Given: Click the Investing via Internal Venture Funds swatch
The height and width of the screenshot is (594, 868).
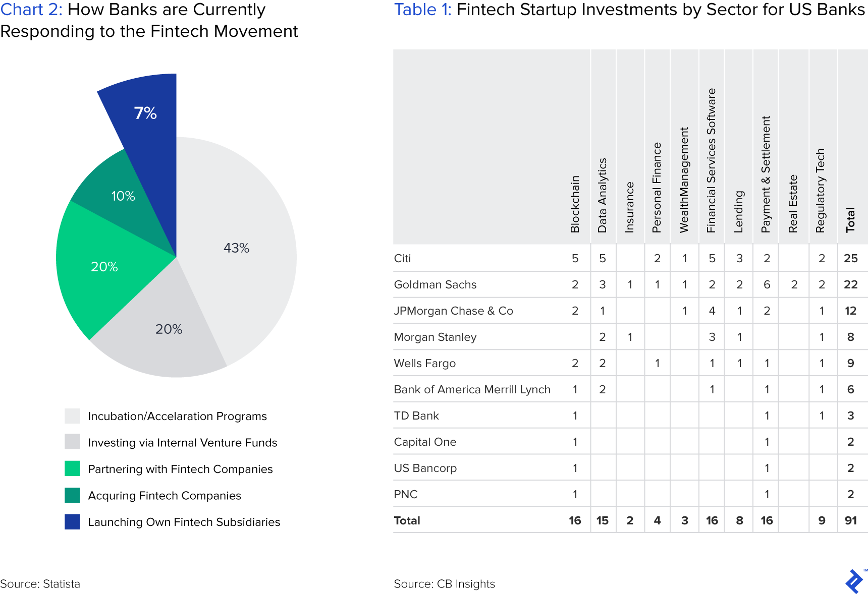Looking at the screenshot, I should [72, 442].
